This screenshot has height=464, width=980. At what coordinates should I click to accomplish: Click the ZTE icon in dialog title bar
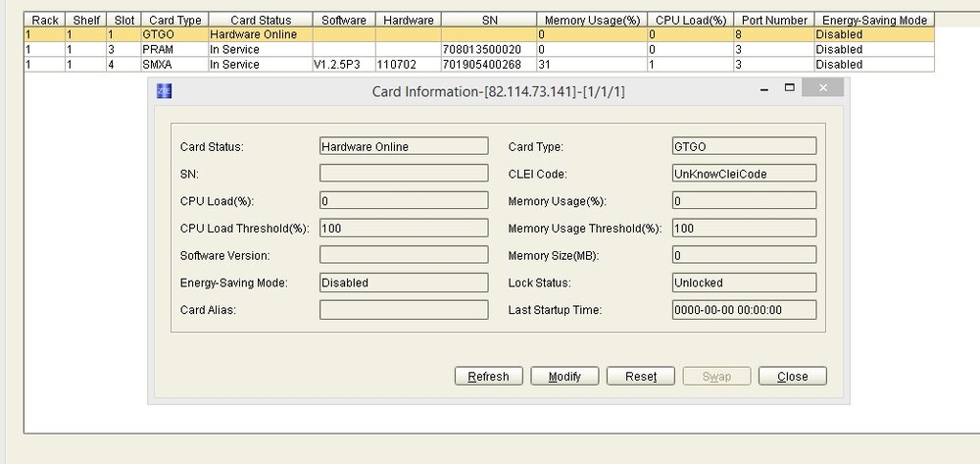pyautogui.click(x=164, y=90)
